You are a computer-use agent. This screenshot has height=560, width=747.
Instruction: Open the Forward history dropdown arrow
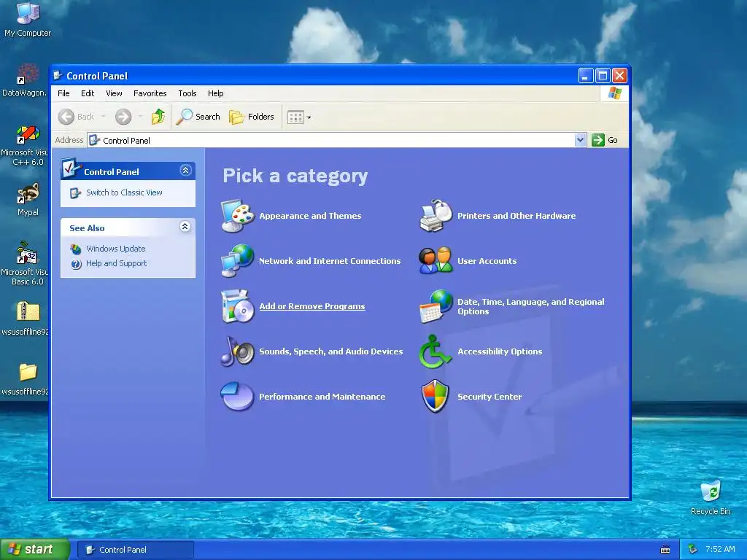140,117
